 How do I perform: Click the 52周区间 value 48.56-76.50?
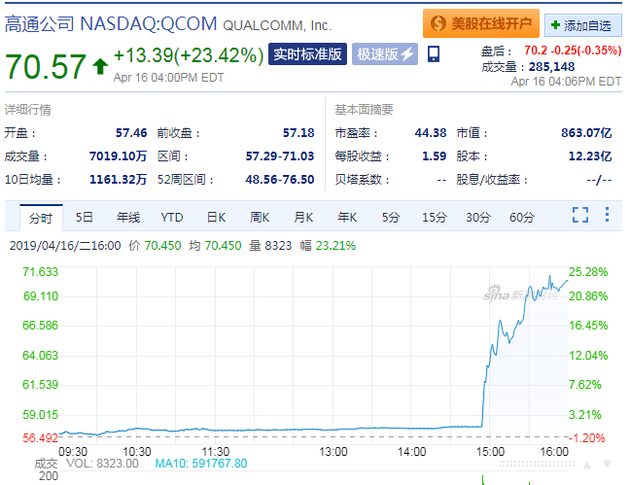(280, 180)
